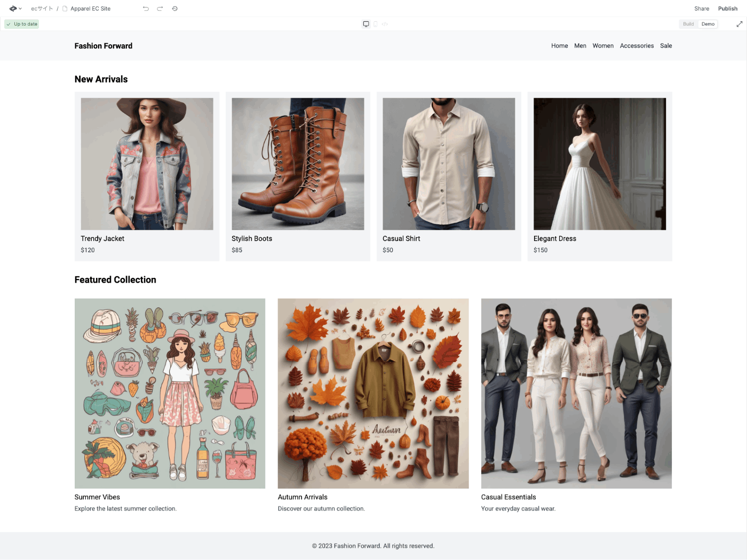Open the Stylish Boots product image

pyautogui.click(x=298, y=164)
